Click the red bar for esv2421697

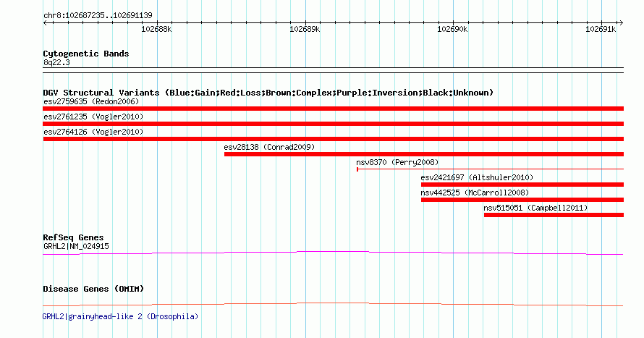tap(522, 185)
